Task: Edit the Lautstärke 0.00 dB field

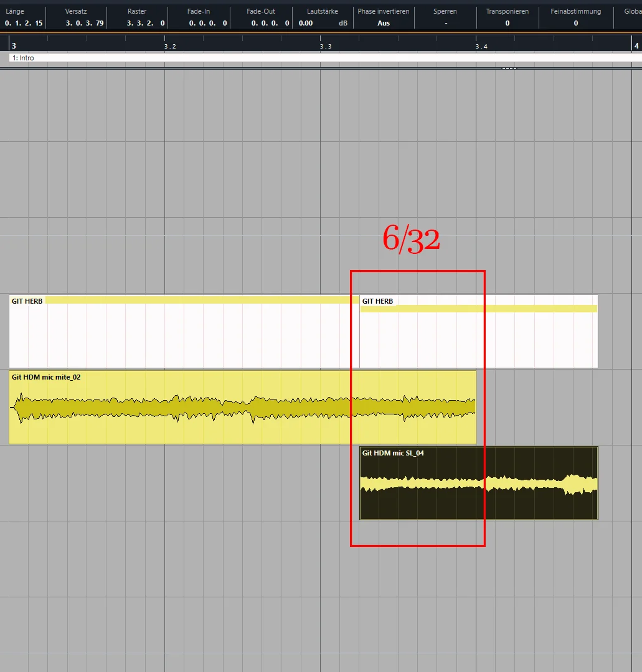Action: point(323,23)
